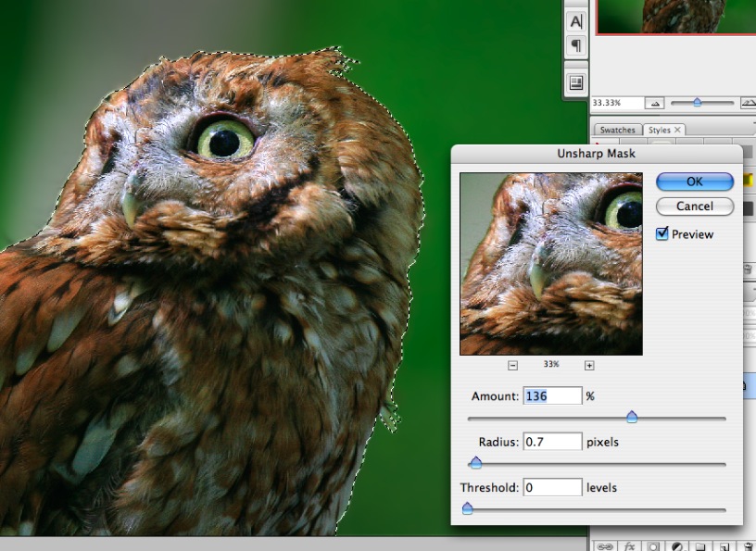
Task: Cancel the Unsharp Mask dialog
Action: pos(695,207)
